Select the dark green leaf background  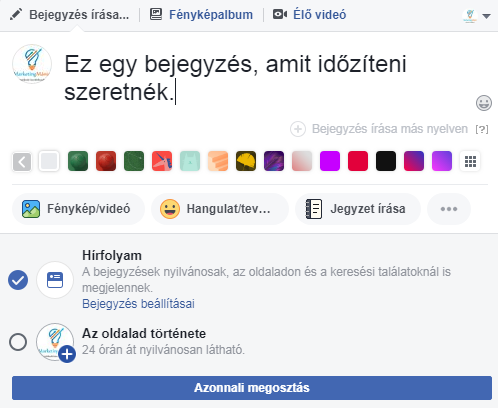click(x=134, y=161)
